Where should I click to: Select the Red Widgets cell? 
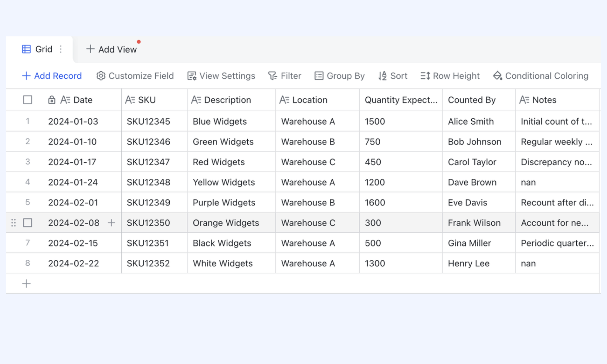232,162
